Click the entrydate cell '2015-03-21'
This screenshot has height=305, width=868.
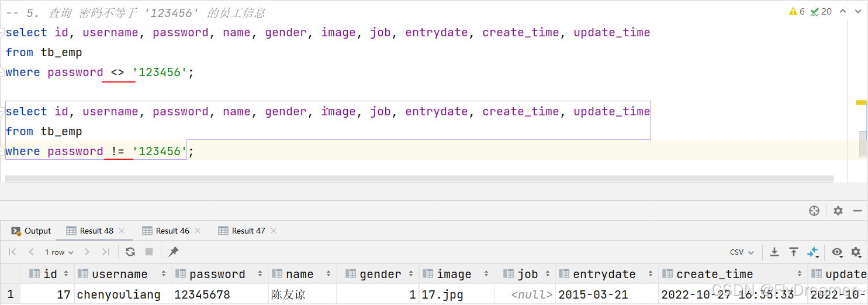point(607,294)
